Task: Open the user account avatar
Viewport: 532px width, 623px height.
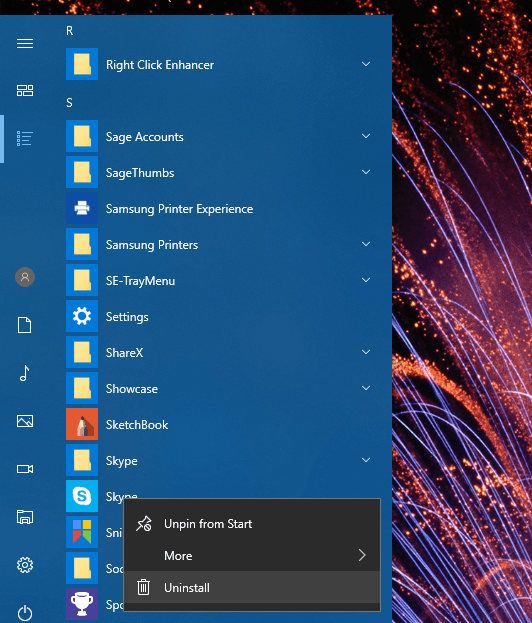Action: 25,277
